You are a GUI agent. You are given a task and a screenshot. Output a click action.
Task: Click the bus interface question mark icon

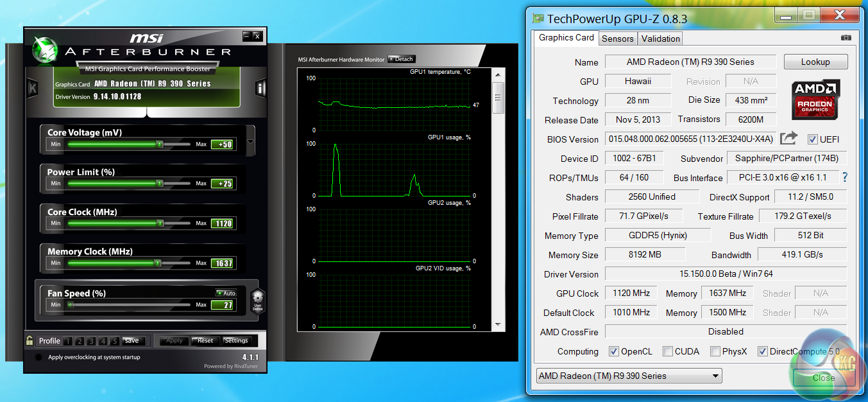(844, 178)
